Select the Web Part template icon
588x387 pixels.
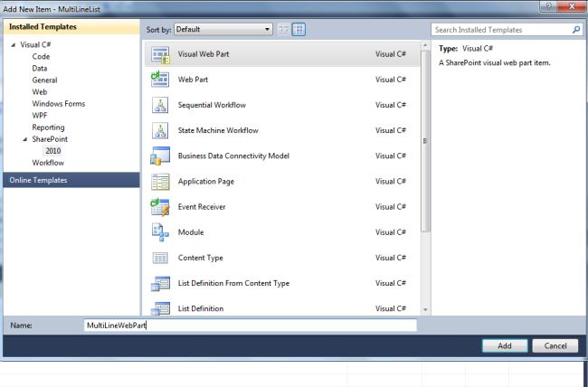tap(160, 80)
